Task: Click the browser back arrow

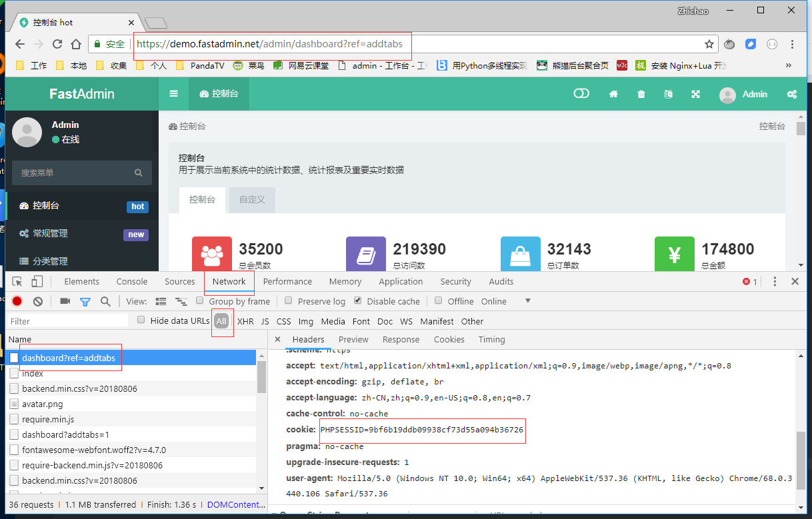Action: 20,44
